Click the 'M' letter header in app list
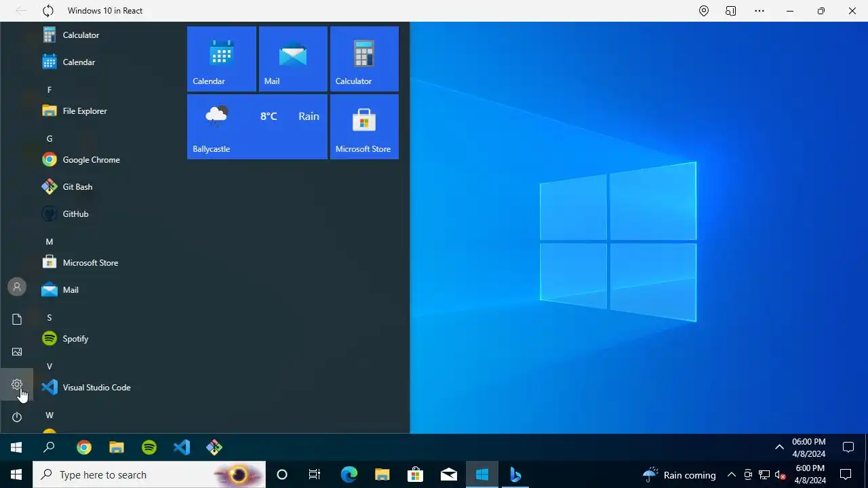The height and width of the screenshot is (488, 868). 49,242
